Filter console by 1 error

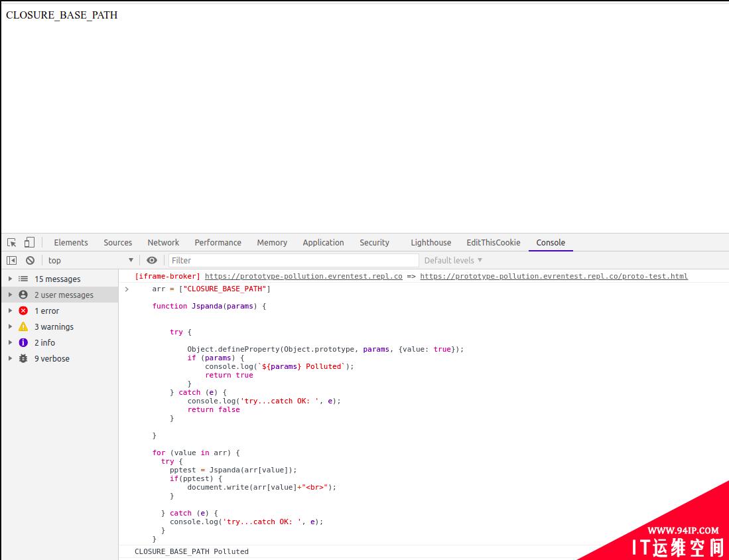pyautogui.click(x=60, y=311)
